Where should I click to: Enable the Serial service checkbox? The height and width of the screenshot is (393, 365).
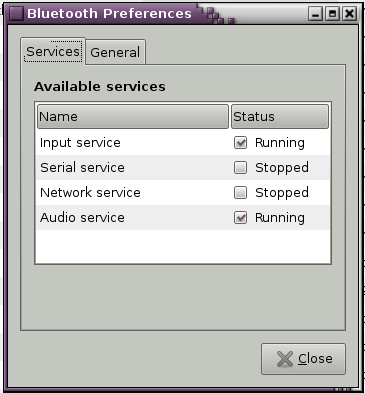click(240, 168)
